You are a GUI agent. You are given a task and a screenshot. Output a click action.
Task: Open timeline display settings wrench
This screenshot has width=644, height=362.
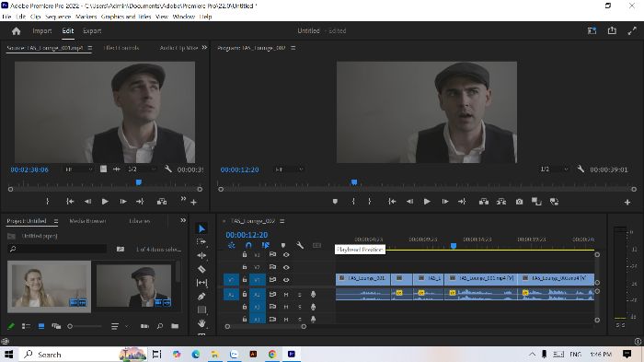pos(300,245)
